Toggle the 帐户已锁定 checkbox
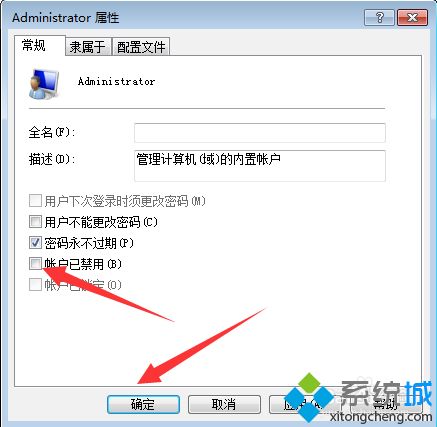 point(35,285)
